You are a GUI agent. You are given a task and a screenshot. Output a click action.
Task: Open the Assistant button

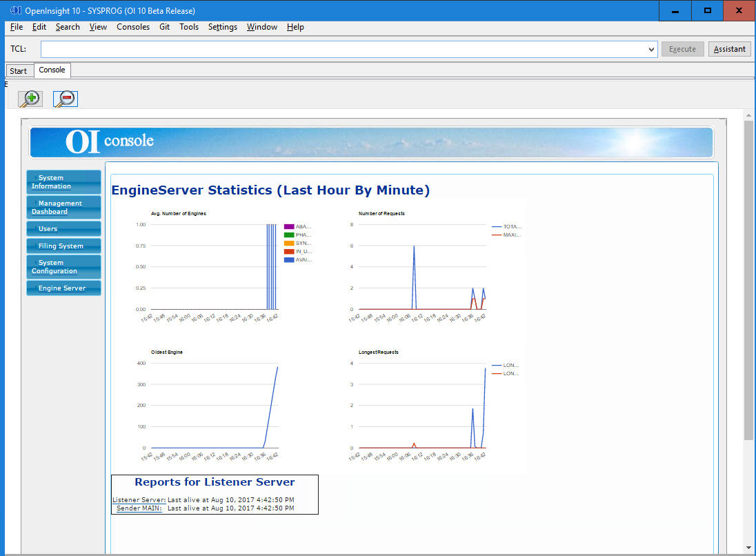pos(730,49)
